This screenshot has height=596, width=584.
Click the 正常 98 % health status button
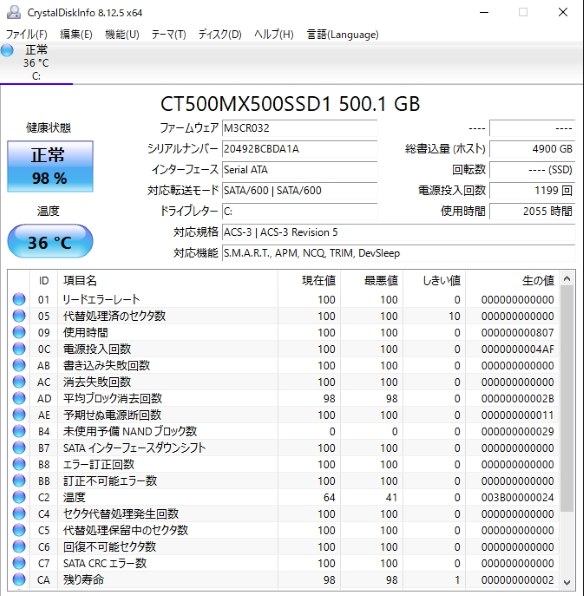(50, 166)
